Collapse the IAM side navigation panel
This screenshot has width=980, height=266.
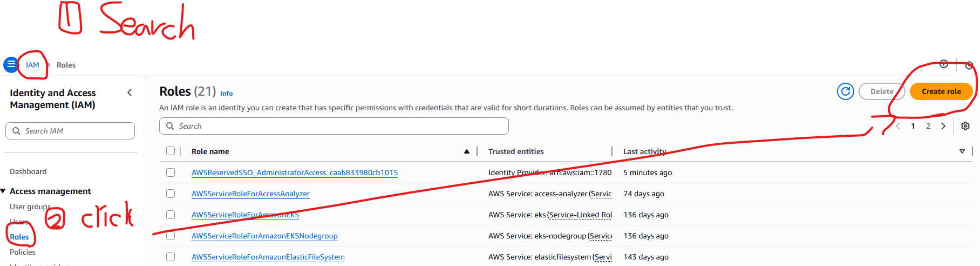tap(130, 92)
